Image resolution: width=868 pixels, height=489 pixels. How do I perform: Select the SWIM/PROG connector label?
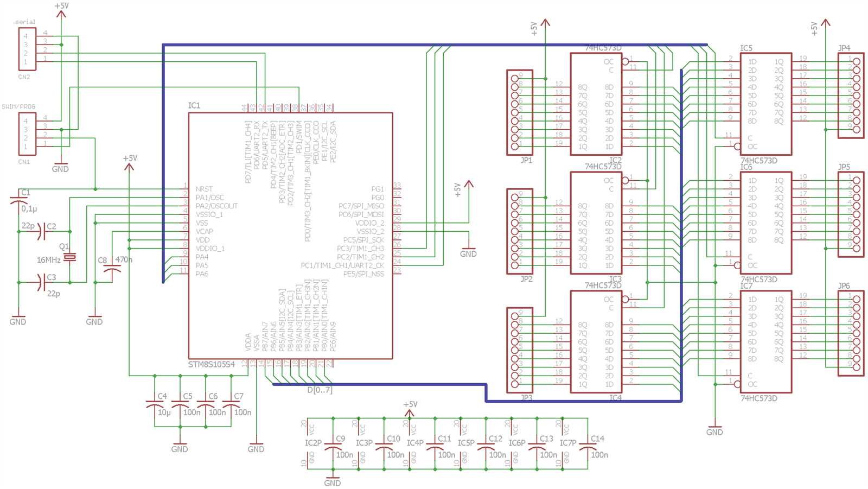tap(18, 106)
